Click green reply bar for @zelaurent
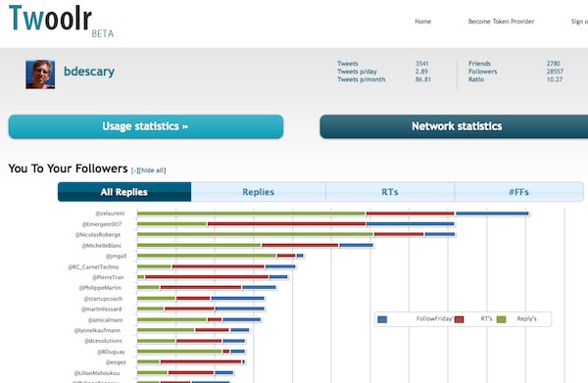 pyautogui.click(x=251, y=214)
